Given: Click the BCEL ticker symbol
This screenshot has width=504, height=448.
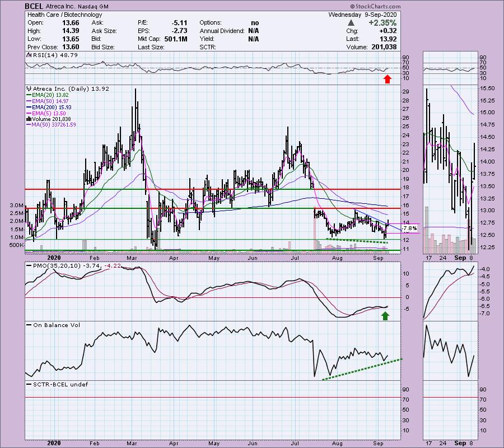Looking at the screenshot, I should [x=34, y=6].
